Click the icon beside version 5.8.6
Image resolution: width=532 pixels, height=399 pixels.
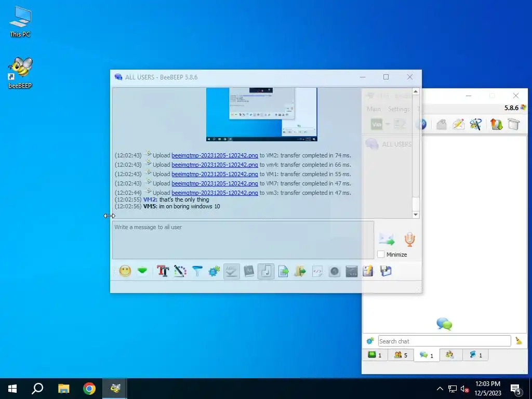[x=523, y=108]
